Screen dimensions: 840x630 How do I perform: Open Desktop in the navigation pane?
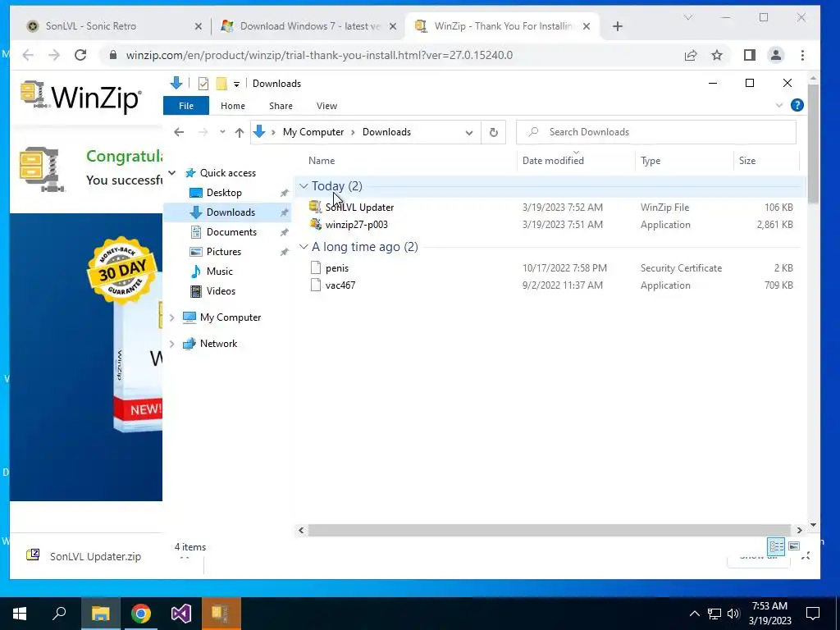click(x=224, y=192)
